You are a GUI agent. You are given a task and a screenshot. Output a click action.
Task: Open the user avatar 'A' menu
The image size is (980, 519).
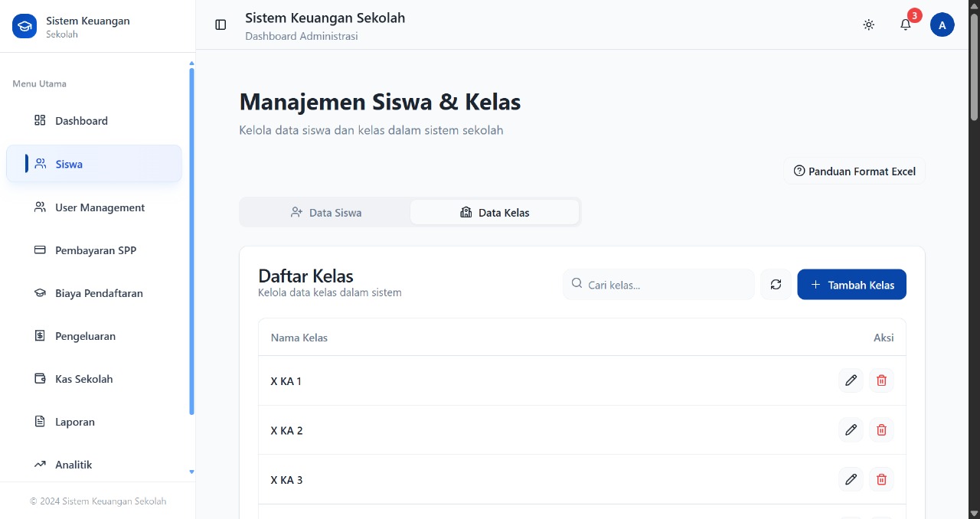click(942, 24)
